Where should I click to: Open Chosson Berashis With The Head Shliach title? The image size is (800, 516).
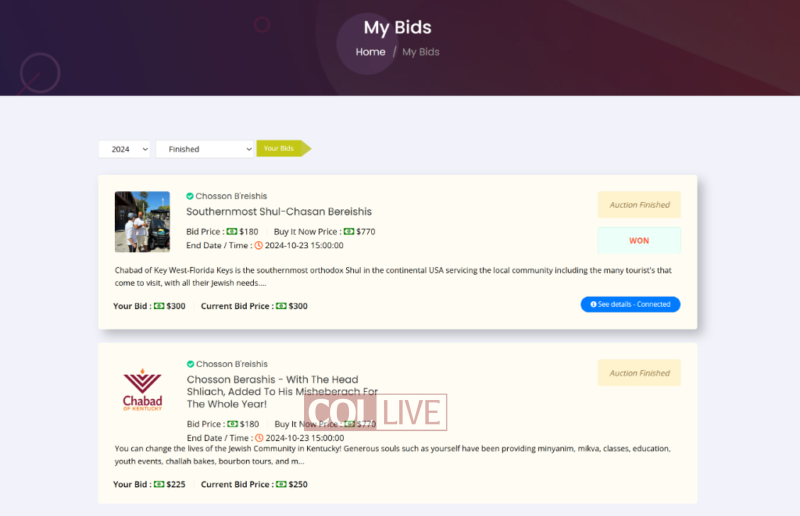point(282,391)
